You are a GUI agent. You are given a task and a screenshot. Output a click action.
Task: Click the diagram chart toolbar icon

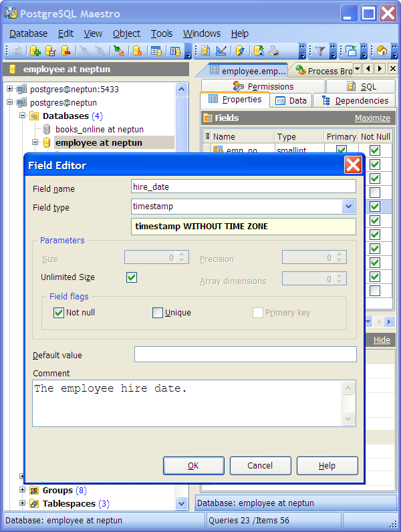[x=221, y=51]
